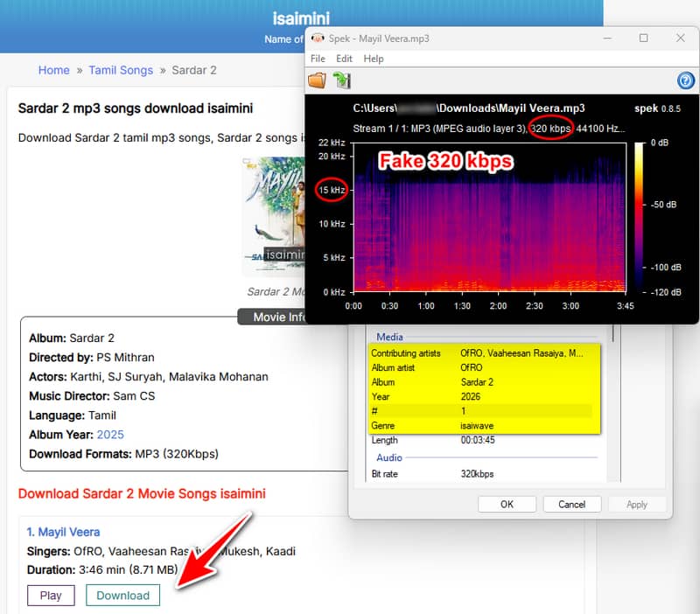The image size is (700, 614).
Task: Play the Mayil Veera song
Action: click(51, 596)
